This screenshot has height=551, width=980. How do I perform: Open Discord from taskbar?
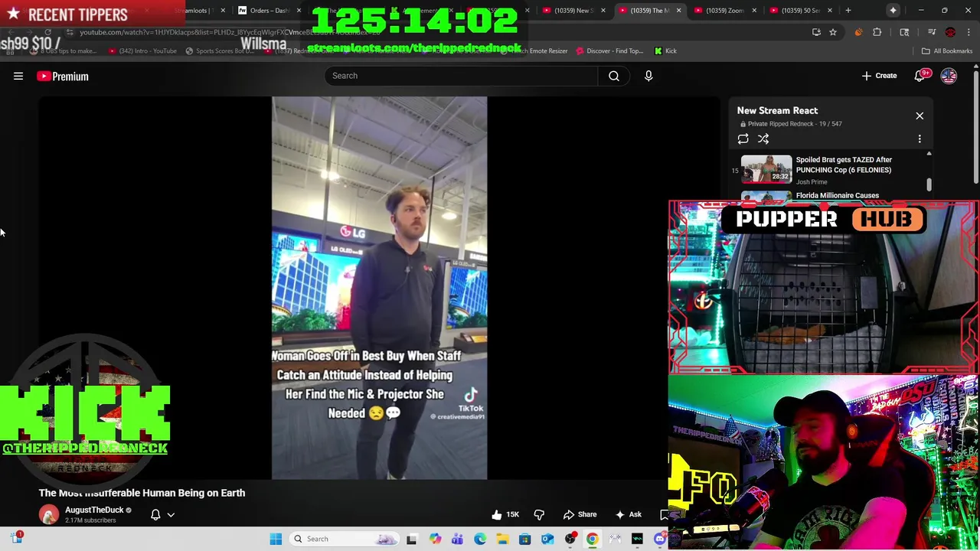coord(660,539)
